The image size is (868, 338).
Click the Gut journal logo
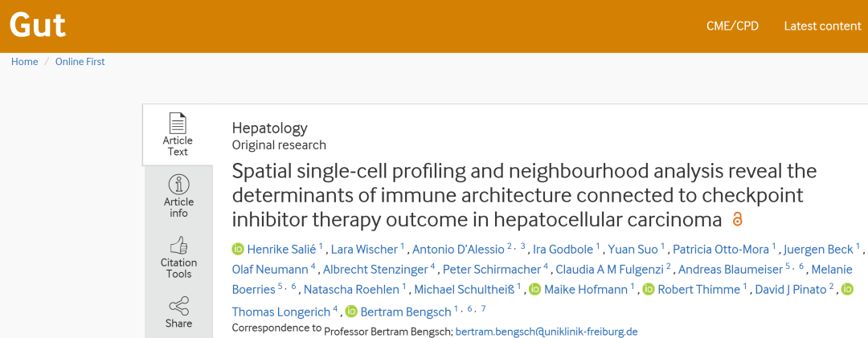37,26
